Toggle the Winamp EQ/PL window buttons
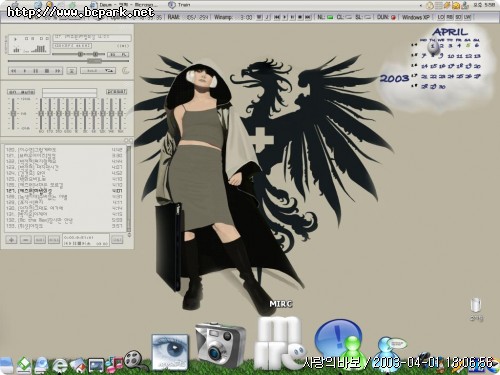Viewport: 500px width, 375px height. [118, 54]
